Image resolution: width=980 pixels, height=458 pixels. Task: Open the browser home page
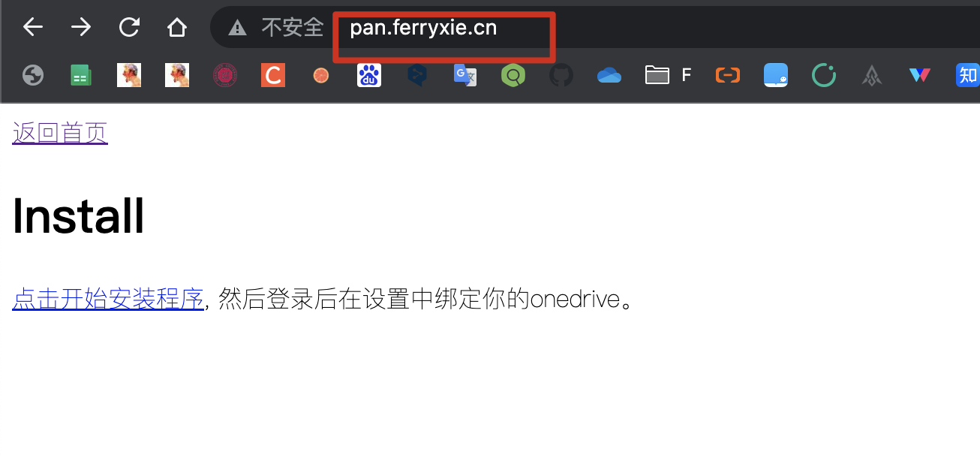point(177,28)
